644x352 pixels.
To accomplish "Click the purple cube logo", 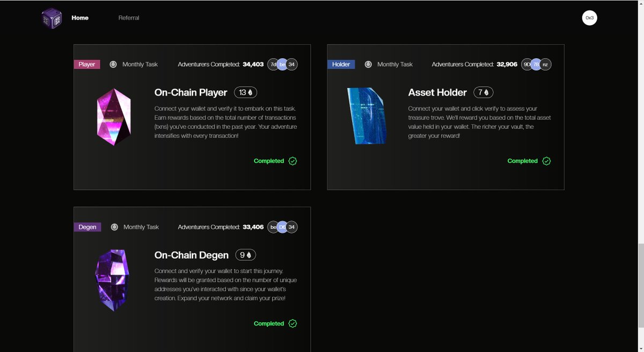I will click(x=52, y=18).
